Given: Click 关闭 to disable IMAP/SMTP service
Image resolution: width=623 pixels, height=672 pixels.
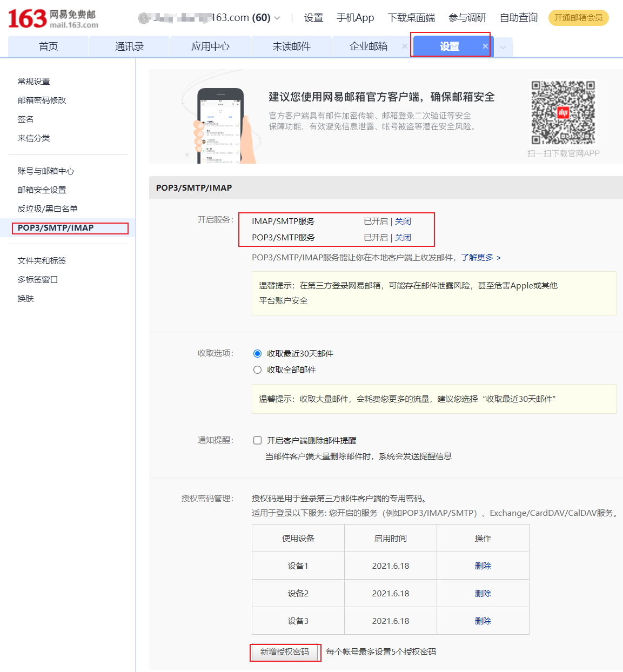Looking at the screenshot, I should (x=403, y=221).
